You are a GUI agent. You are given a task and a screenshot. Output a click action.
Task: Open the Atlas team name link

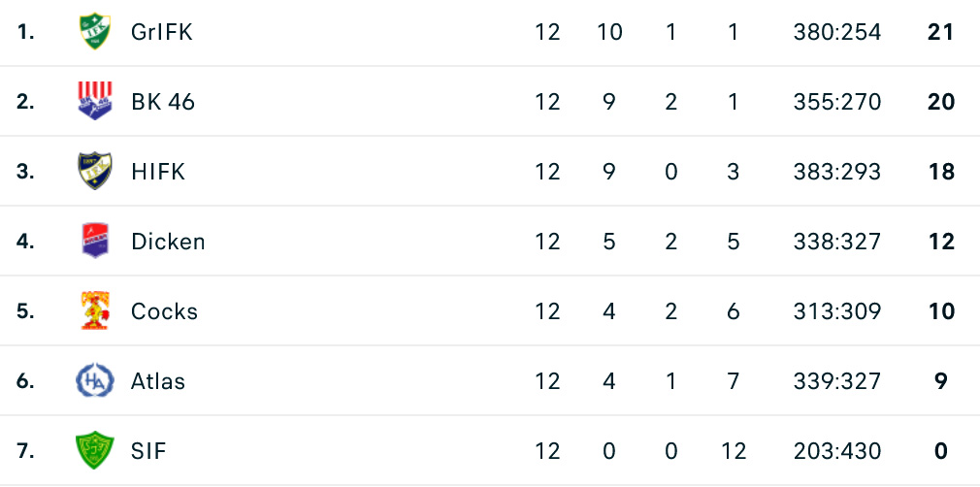pos(158,381)
